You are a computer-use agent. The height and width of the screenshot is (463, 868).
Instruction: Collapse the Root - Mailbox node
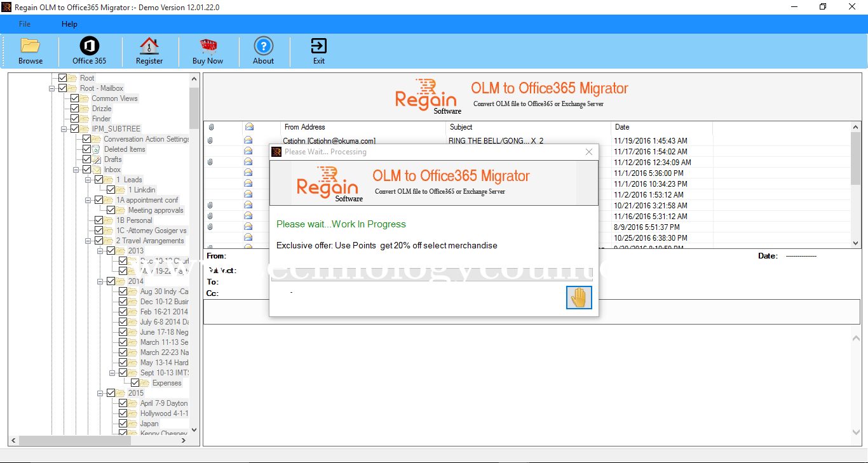pos(52,88)
